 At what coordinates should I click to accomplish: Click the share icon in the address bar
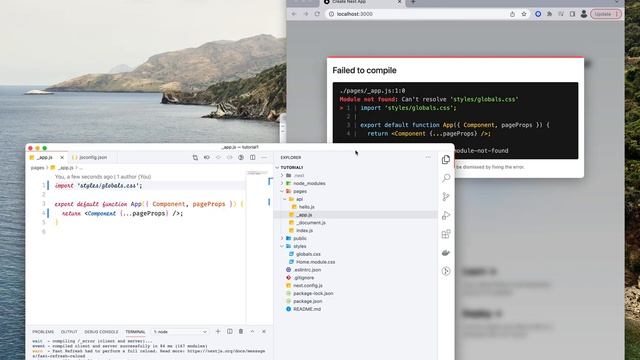[x=512, y=14]
